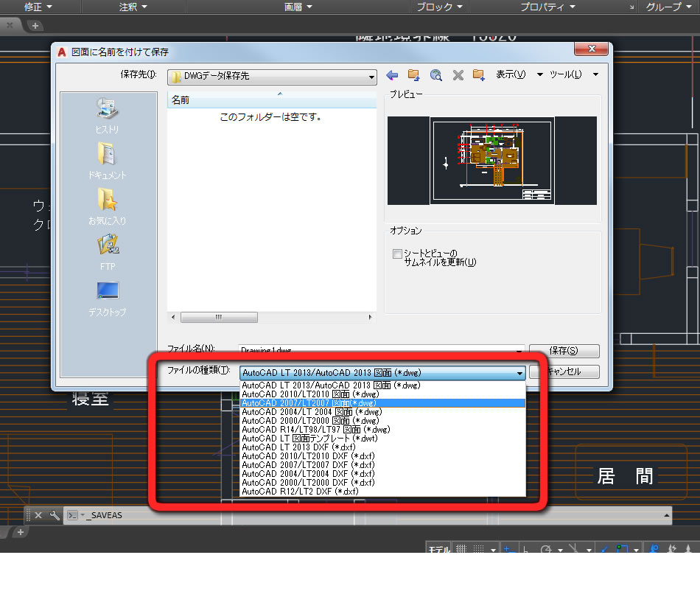The width and height of the screenshot is (700, 597).
Task: Click the delete X icon in dialog toolbar
Action: [458, 75]
